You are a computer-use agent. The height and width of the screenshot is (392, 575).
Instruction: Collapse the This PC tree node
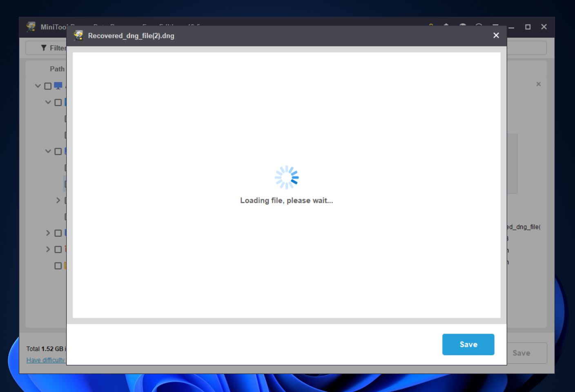click(37, 86)
